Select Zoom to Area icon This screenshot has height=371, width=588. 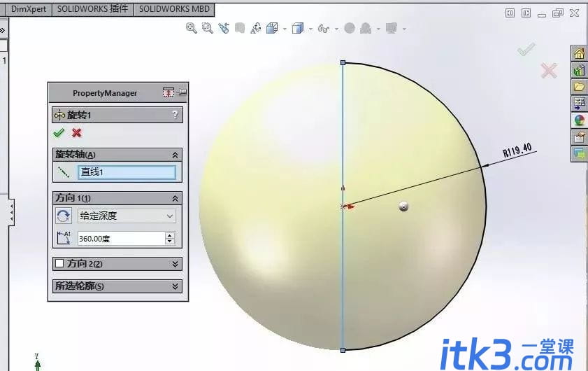point(208,28)
